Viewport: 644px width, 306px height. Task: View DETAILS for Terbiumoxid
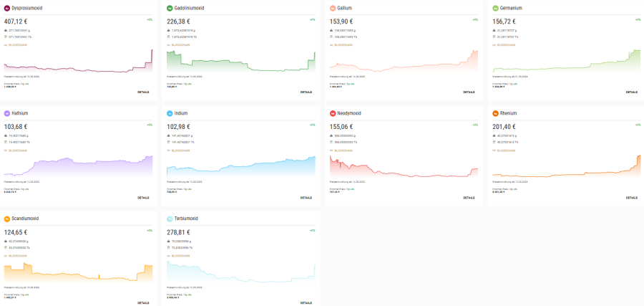[x=306, y=302]
